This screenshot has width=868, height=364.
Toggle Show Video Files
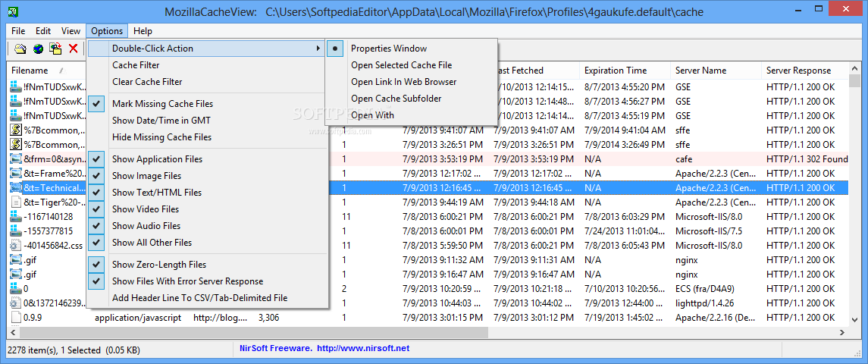pos(208,209)
